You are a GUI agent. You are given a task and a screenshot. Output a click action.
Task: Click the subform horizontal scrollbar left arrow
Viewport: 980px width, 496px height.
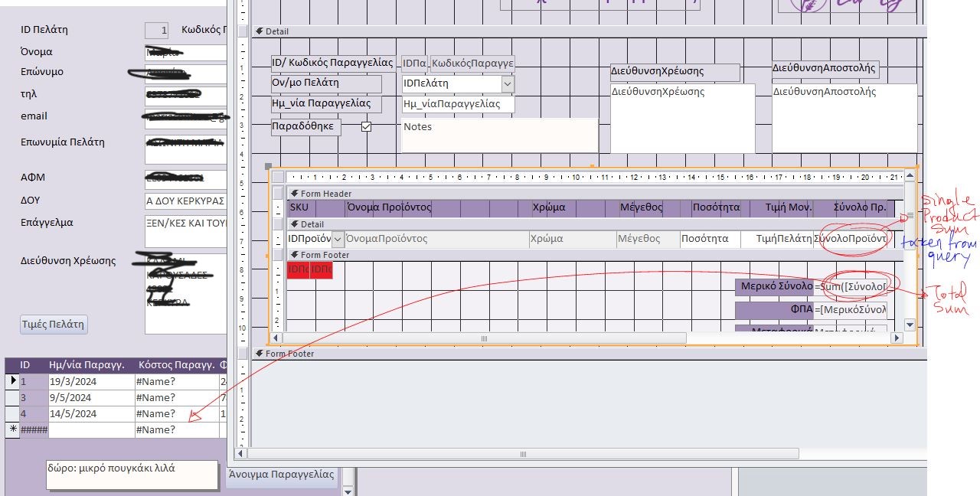(x=278, y=338)
